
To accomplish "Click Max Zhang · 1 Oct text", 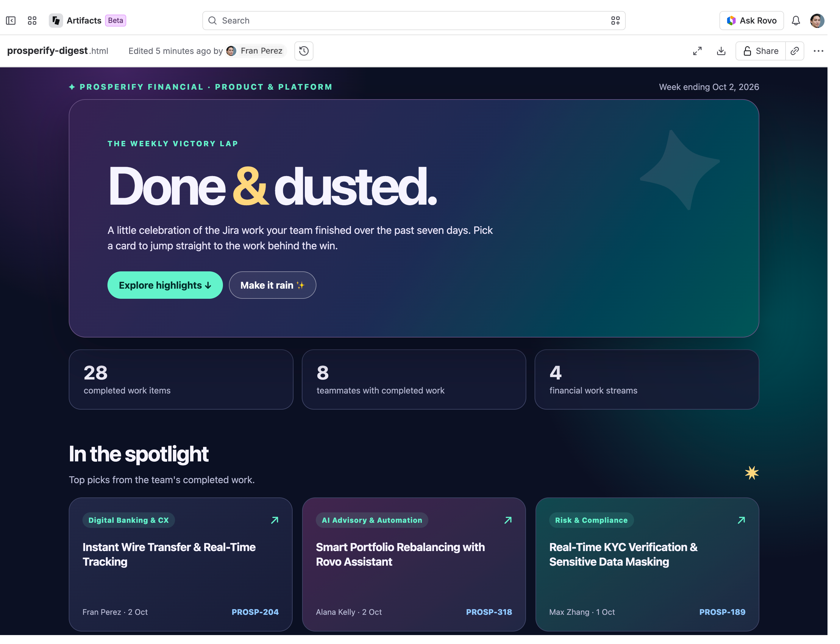I will (582, 612).
